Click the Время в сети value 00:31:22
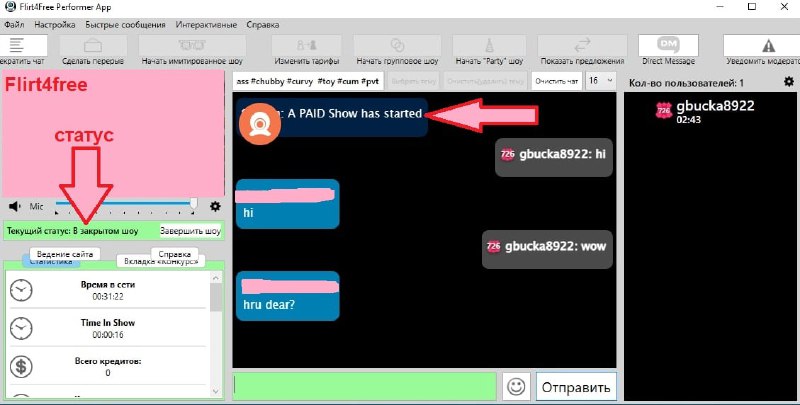Viewport: 800px width, 405px height. click(x=108, y=296)
